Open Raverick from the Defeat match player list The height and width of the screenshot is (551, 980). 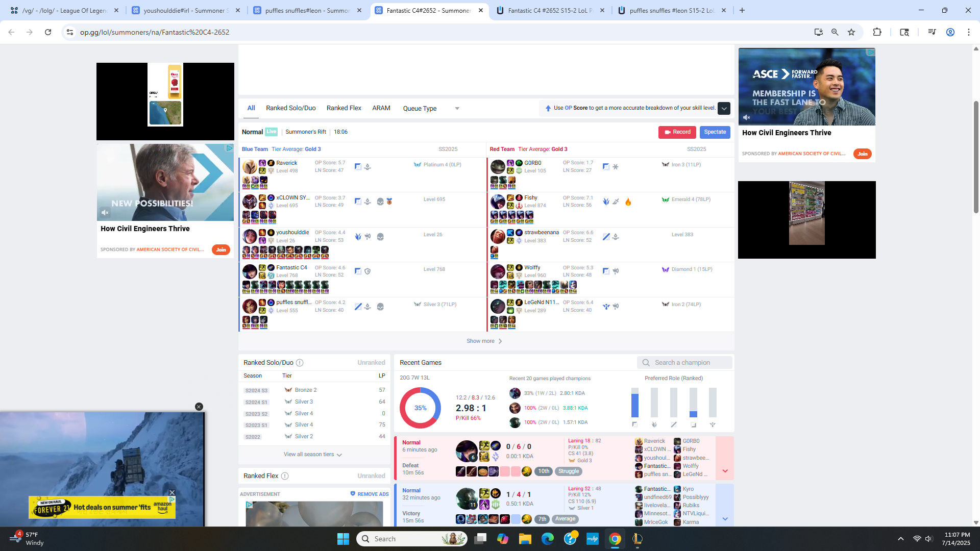pos(654,441)
